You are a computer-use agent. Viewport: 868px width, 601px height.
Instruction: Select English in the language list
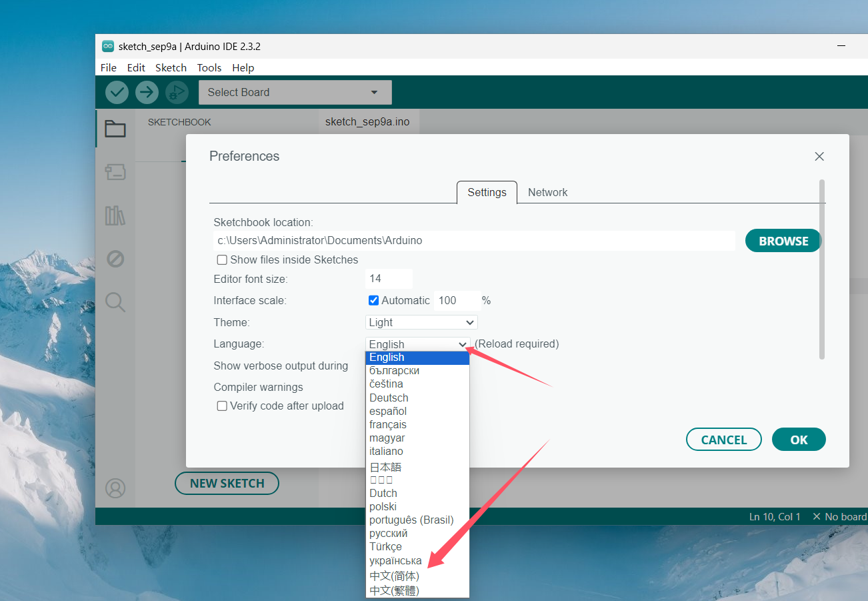[x=417, y=358]
